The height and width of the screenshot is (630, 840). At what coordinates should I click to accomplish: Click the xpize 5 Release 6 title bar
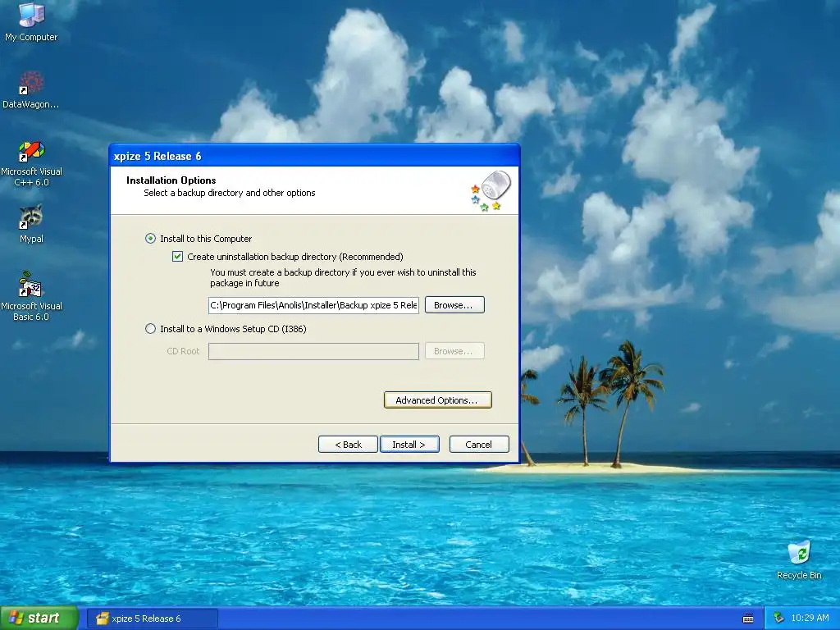(314, 156)
